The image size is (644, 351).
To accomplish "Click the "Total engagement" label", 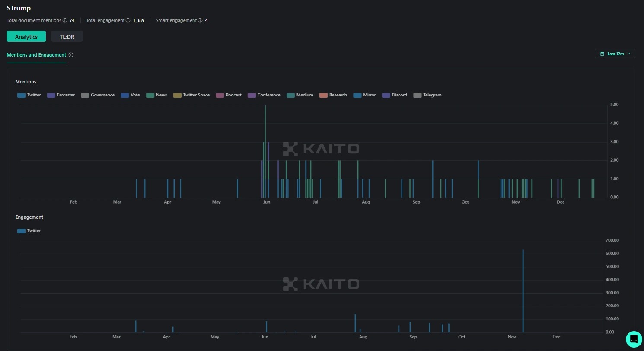I will pyautogui.click(x=105, y=20).
